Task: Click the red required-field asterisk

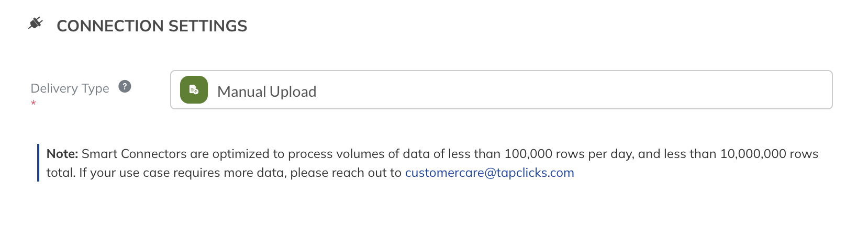Action: 34,104
